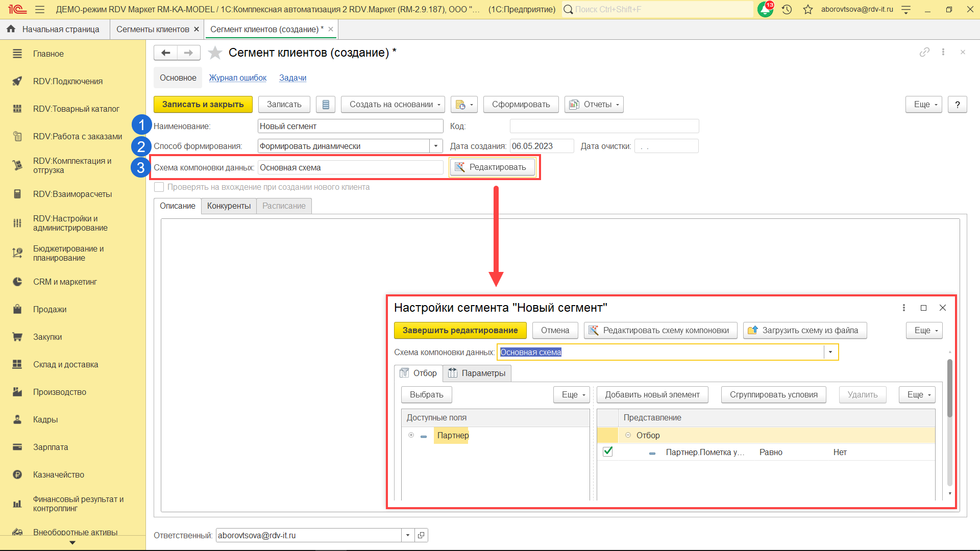Enable check on new client creation
Image resolution: width=980 pixels, height=551 pixels.
(159, 187)
